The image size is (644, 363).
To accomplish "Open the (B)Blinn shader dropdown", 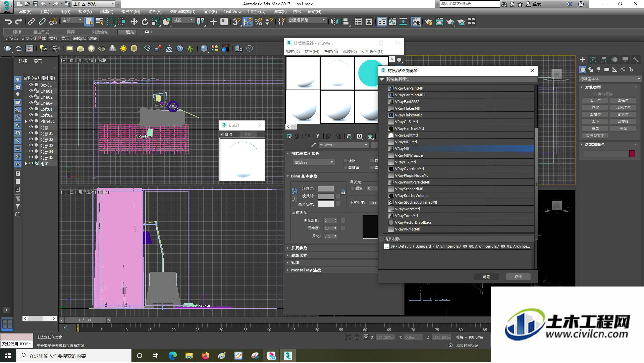I will coord(314,162).
